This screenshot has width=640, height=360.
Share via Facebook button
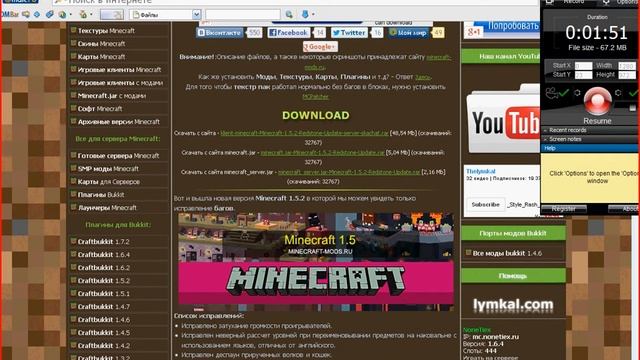289,33
